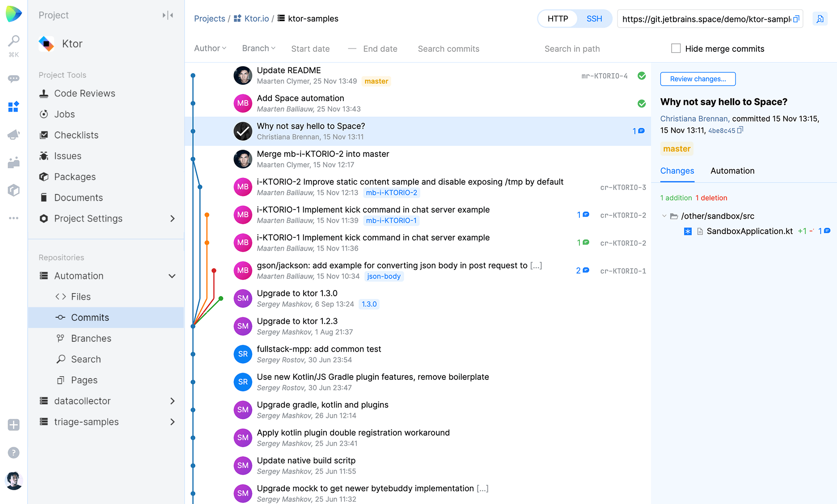Open the Branch filter dropdown
This screenshot has width=837, height=504.
(259, 48)
